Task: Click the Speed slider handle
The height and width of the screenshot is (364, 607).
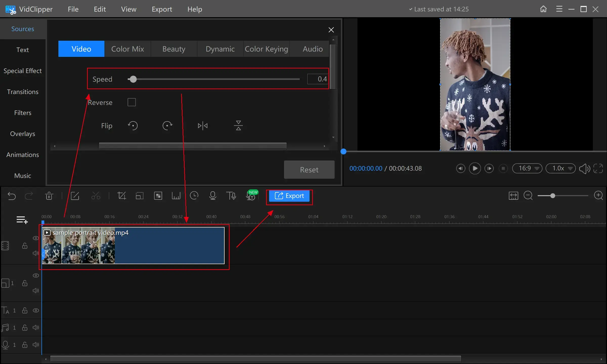Action: click(133, 79)
